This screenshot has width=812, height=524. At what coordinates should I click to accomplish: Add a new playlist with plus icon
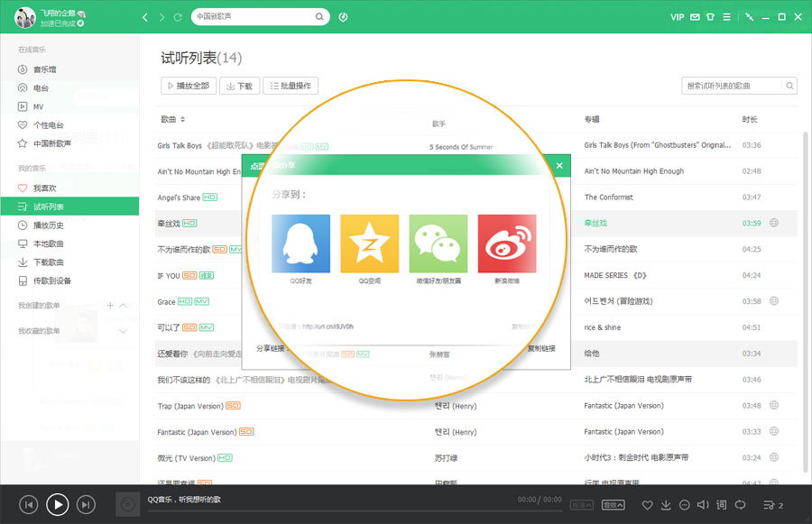110,306
